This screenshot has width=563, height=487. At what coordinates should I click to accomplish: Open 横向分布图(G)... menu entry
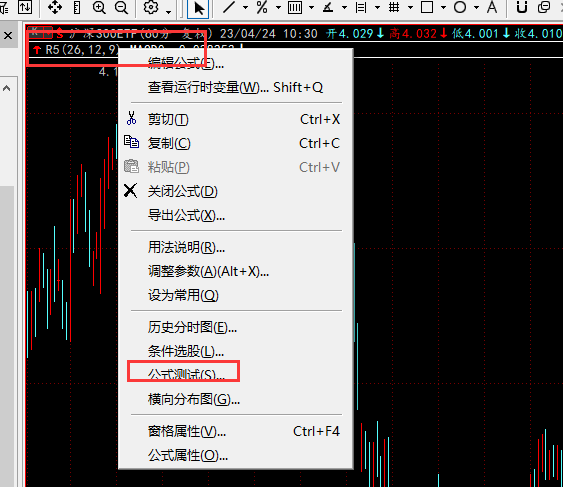pyautogui.click(x=236, y=399)
